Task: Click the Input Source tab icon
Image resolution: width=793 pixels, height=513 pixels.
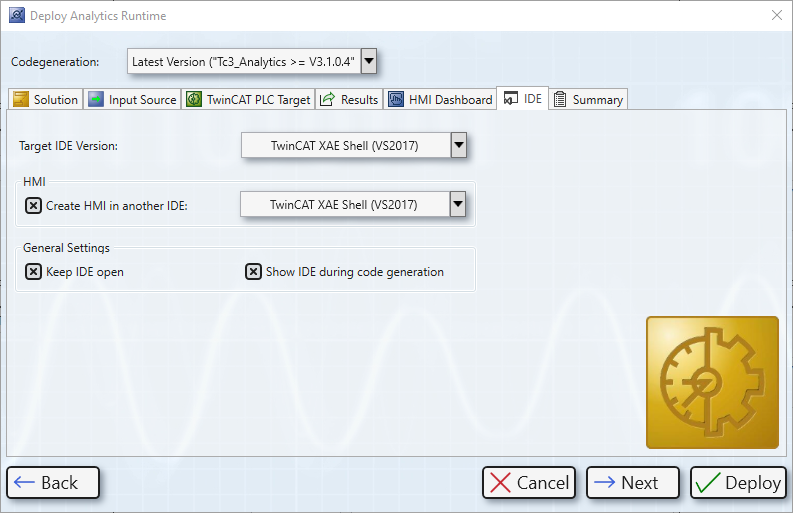Action: pyautogui.click(x=96, y=99)
